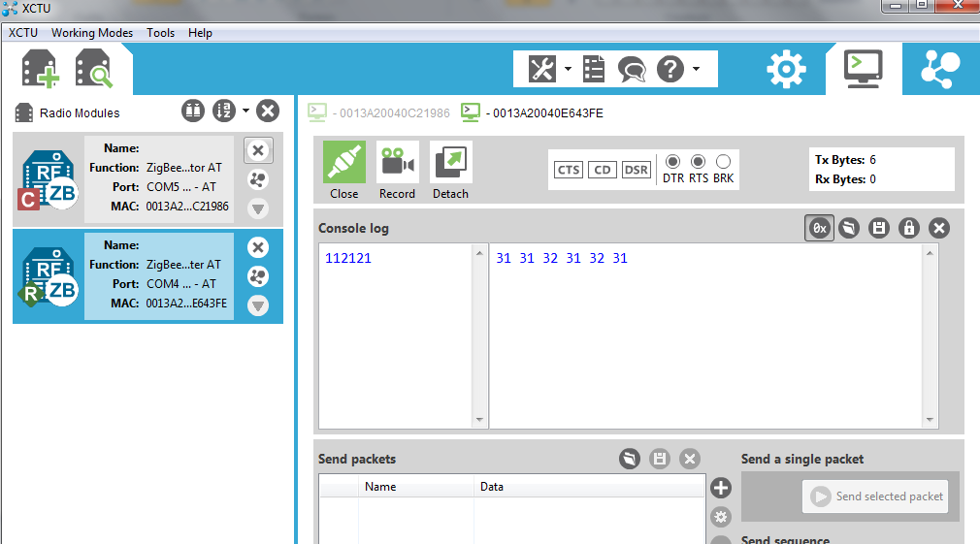Click the module list view columns icon
The width and height of the screenshot is (980, 544).
pyautogui.click(x=193, y=112)
